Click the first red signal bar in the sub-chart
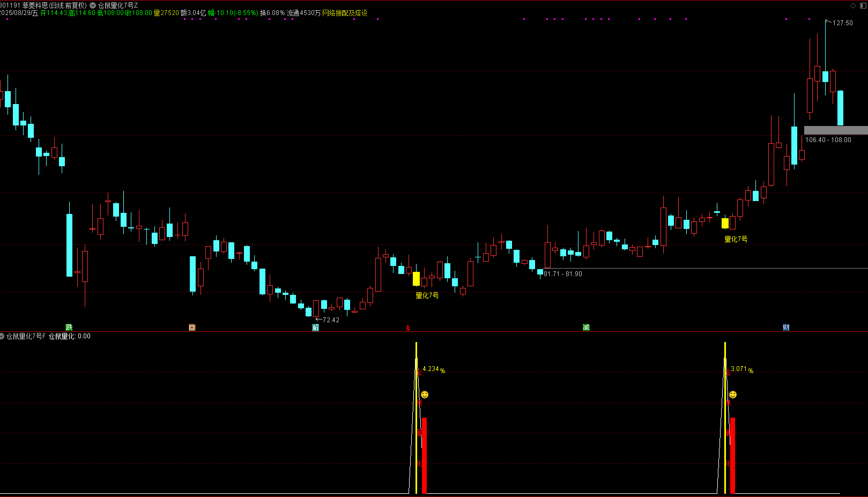Screen dimensions: 868x497 [x=424, y=456]
